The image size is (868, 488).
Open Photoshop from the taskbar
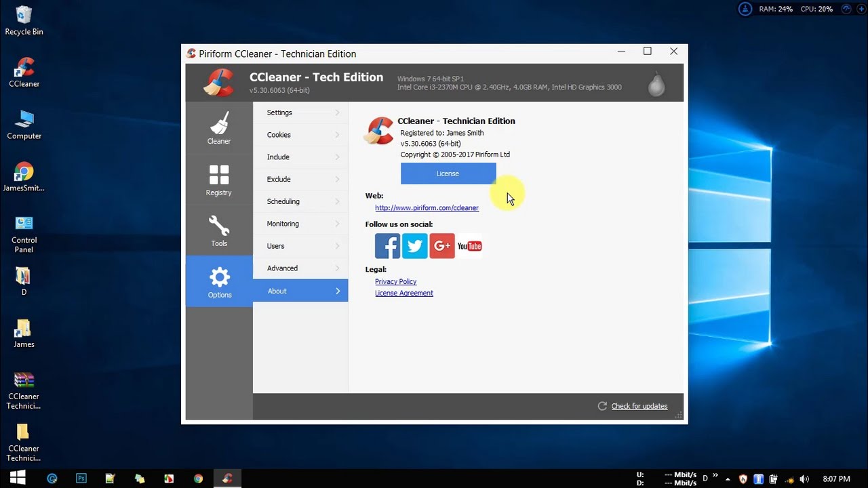tap(81, 478)
